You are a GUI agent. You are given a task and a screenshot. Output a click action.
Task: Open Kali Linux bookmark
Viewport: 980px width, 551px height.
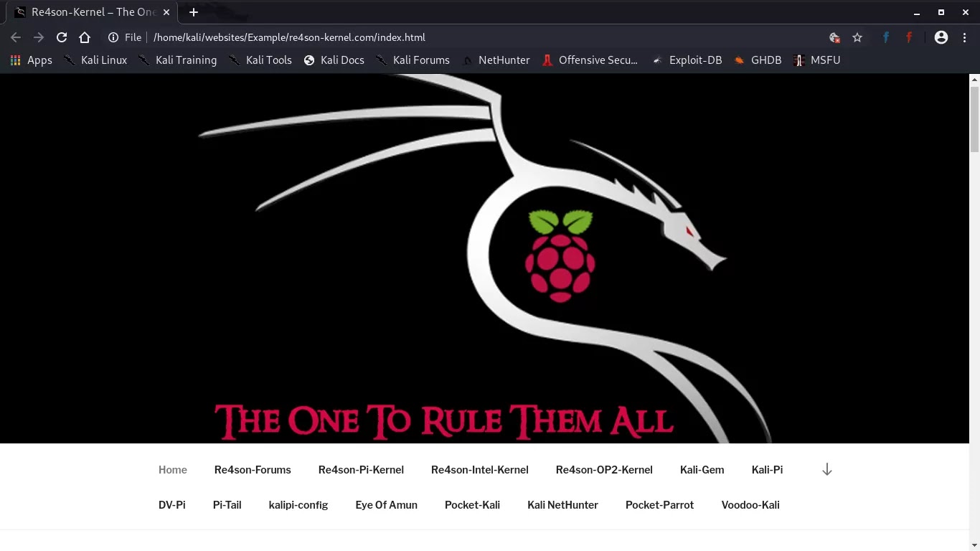coord(95,60)
